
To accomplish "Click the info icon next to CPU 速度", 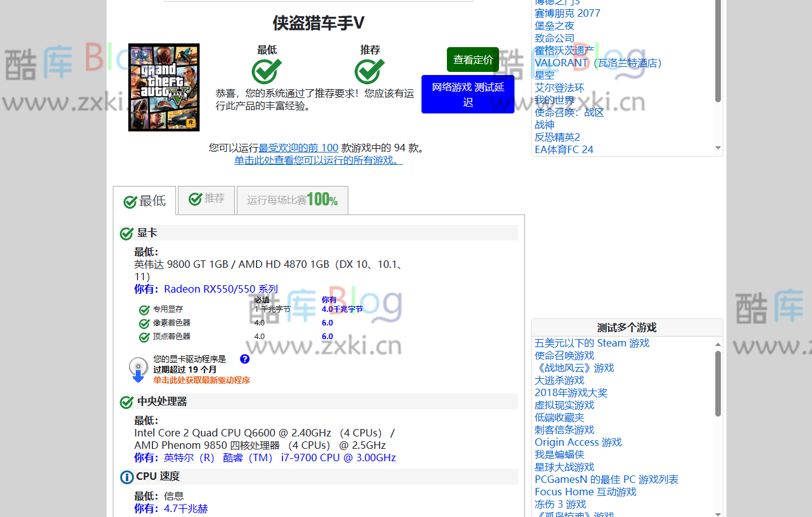I will (126, 477).
